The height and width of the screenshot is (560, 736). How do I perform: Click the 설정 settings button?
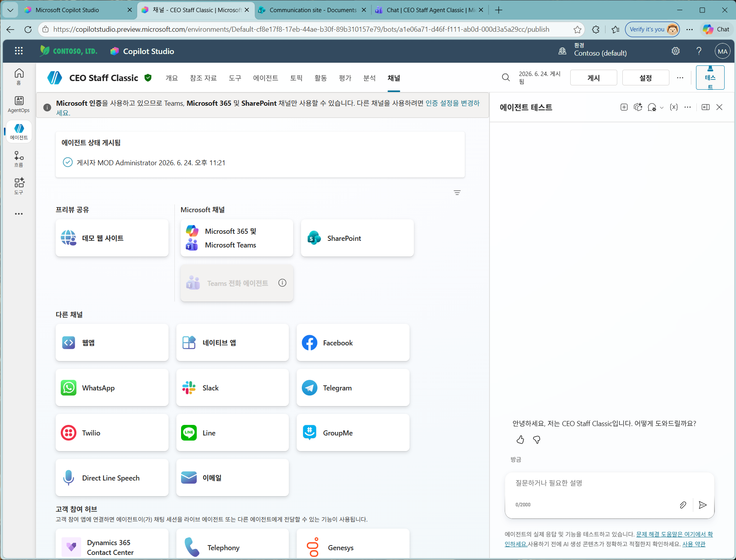pos(646,78)
